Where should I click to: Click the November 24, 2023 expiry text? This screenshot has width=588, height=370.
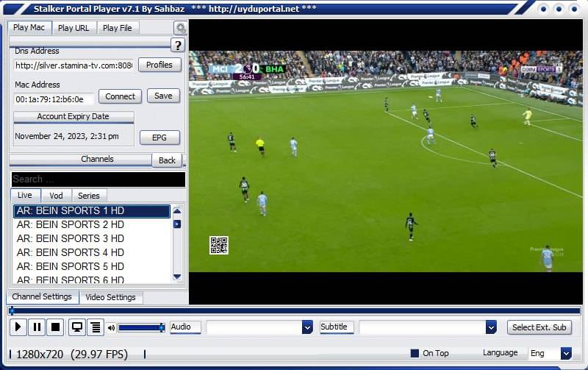[67, 136]
